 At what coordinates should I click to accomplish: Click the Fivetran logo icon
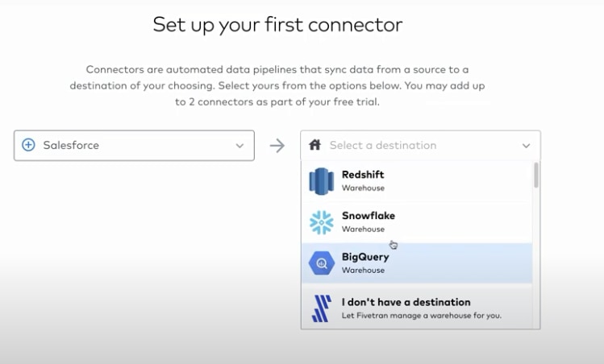pyautogui.click(x=321, y=308)
